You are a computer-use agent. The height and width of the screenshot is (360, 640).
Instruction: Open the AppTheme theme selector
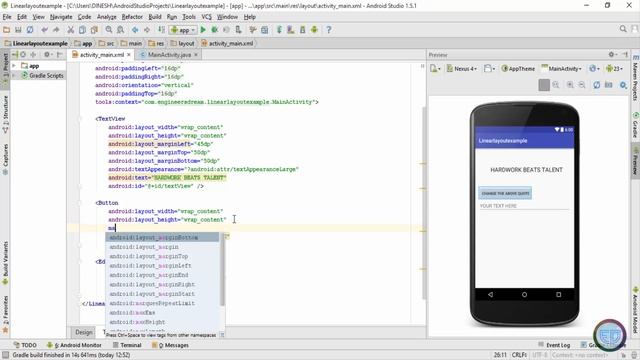point(518,69)
